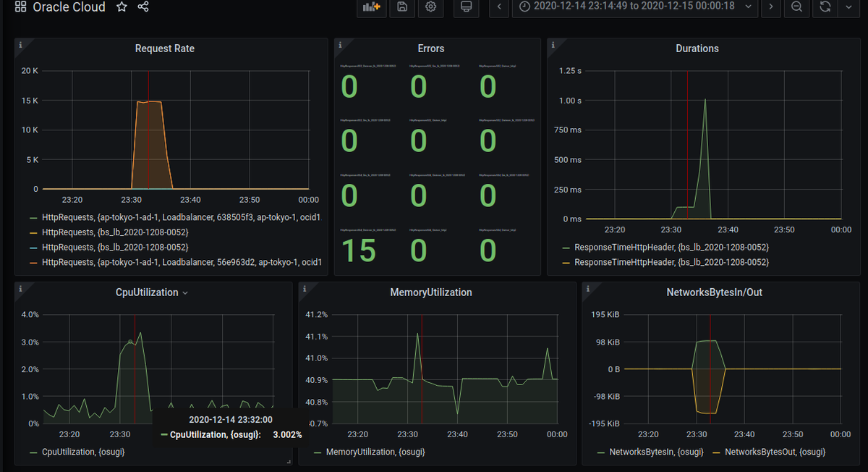Open the time range picker

[x=636, y=7]
